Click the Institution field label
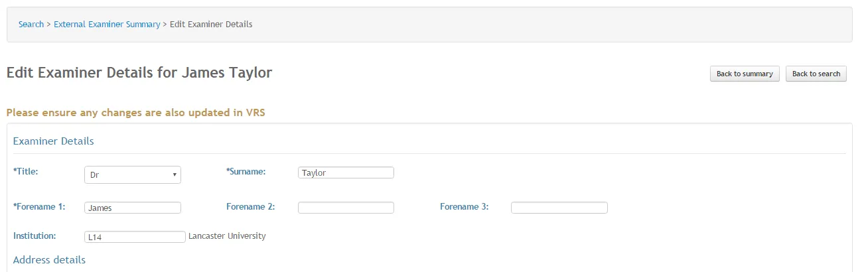Viewport: 868px width, 272px height. click(x=35, y=236)
